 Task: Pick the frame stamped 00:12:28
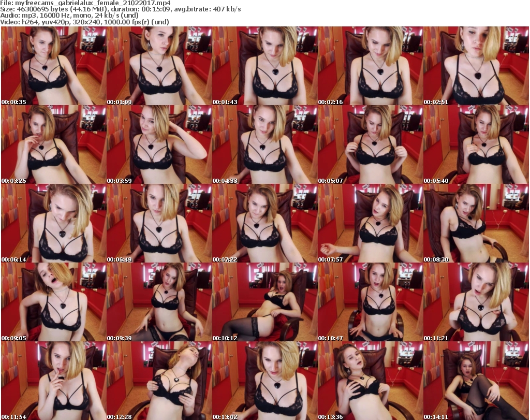(159, 381)
